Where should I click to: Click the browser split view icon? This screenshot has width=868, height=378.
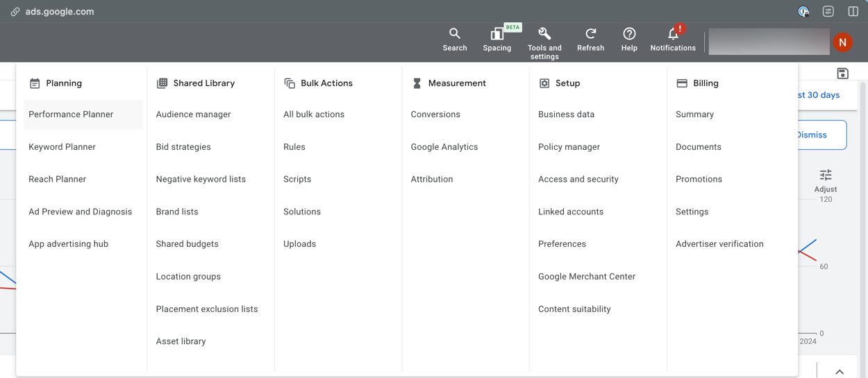coord(853,12)
